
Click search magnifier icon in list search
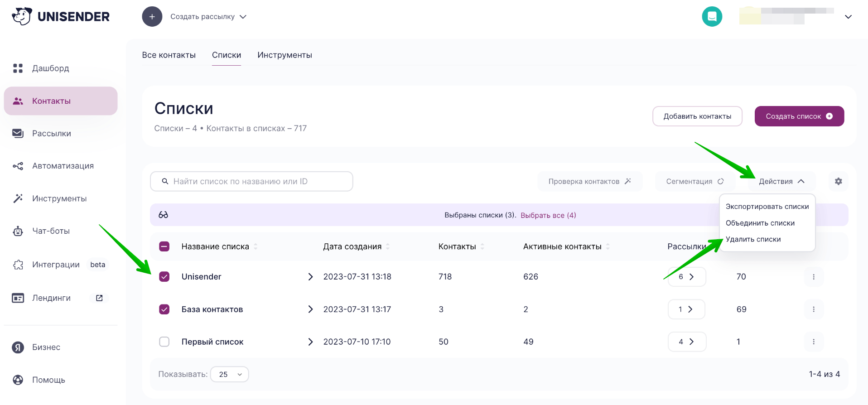click(165, 181)
